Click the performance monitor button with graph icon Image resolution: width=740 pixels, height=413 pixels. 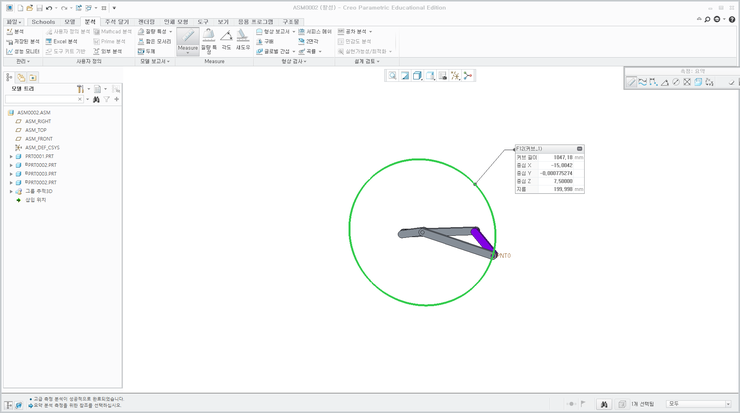pyautogui.click(x=23, y=51)
